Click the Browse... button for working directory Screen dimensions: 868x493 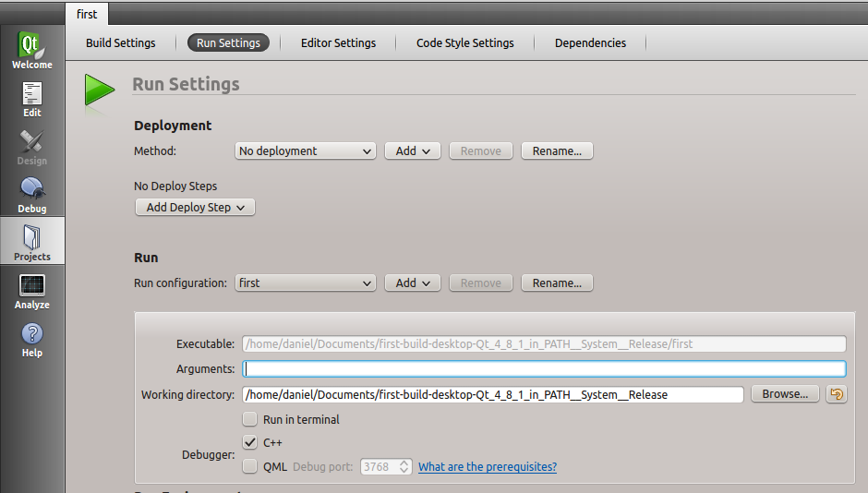tap(785, 394)
